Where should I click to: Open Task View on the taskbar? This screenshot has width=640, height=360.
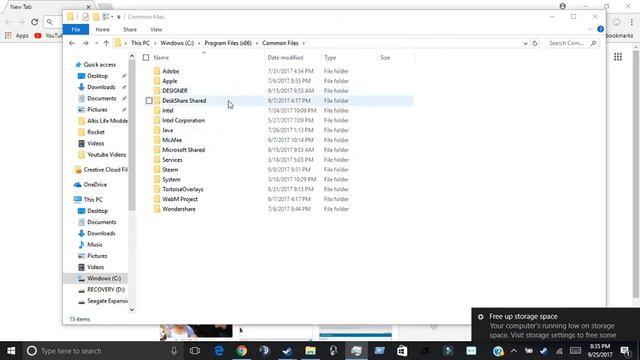point(195,351)
